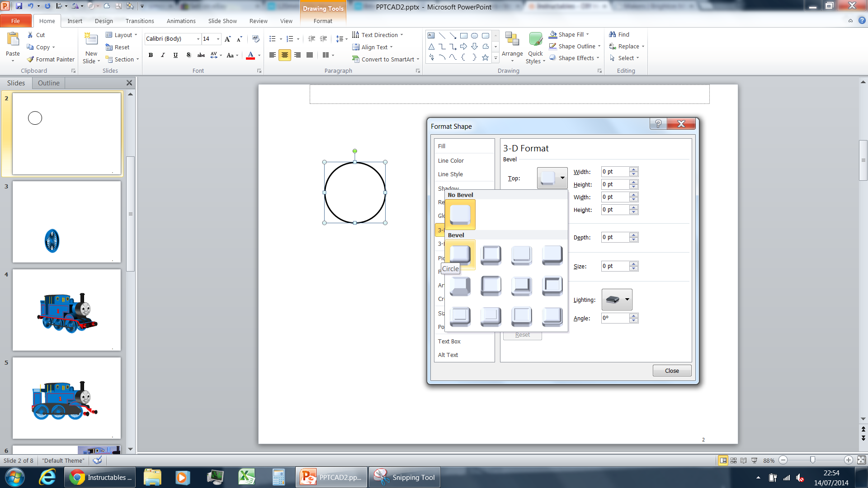This screenshot has width=868, height=488.
Task: Click the Arrange objects icon
Action: point(512,40)
